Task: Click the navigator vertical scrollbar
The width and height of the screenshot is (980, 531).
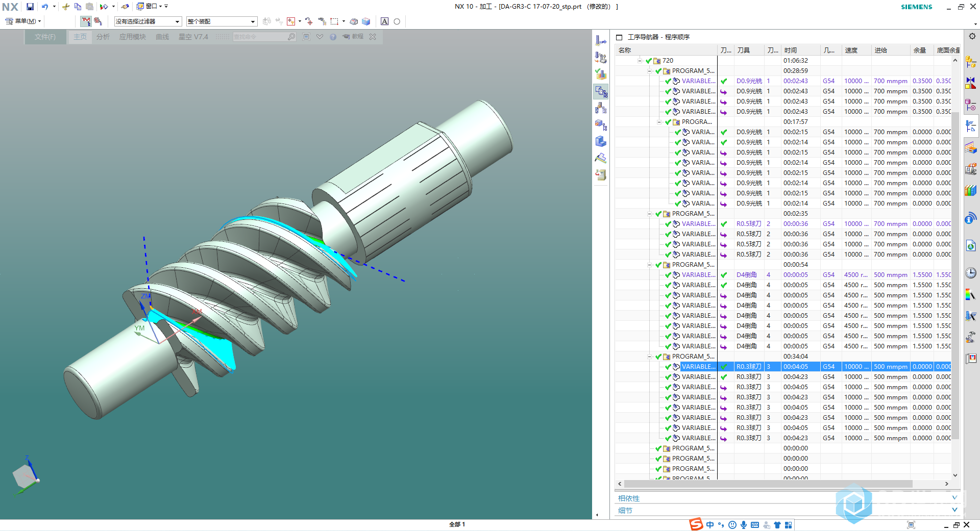Action: pos(955,275)
